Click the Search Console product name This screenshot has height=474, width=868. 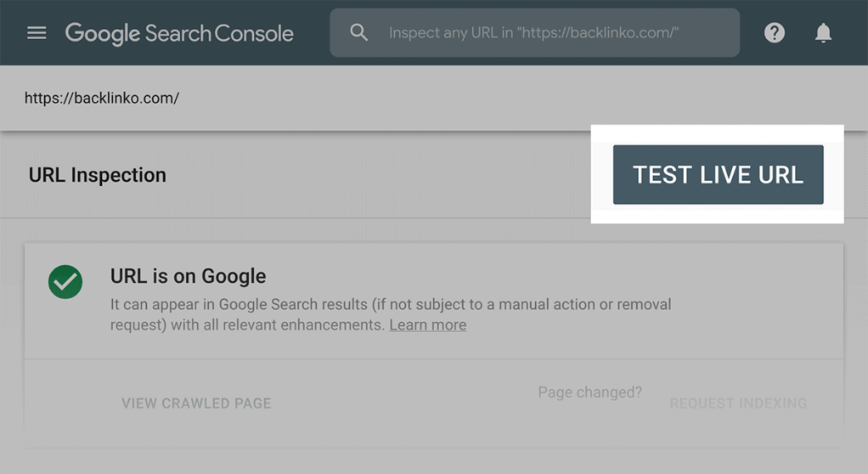point(219,34)
